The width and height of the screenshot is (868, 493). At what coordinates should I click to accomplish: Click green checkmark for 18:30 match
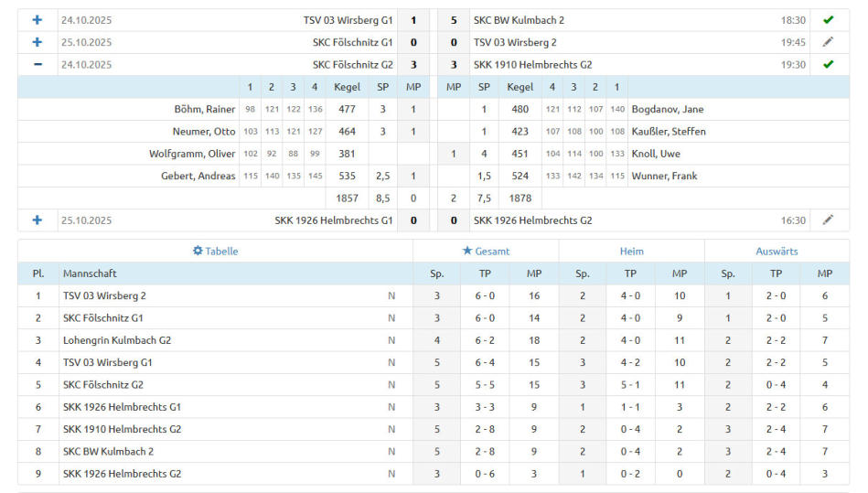pos(828,20)
